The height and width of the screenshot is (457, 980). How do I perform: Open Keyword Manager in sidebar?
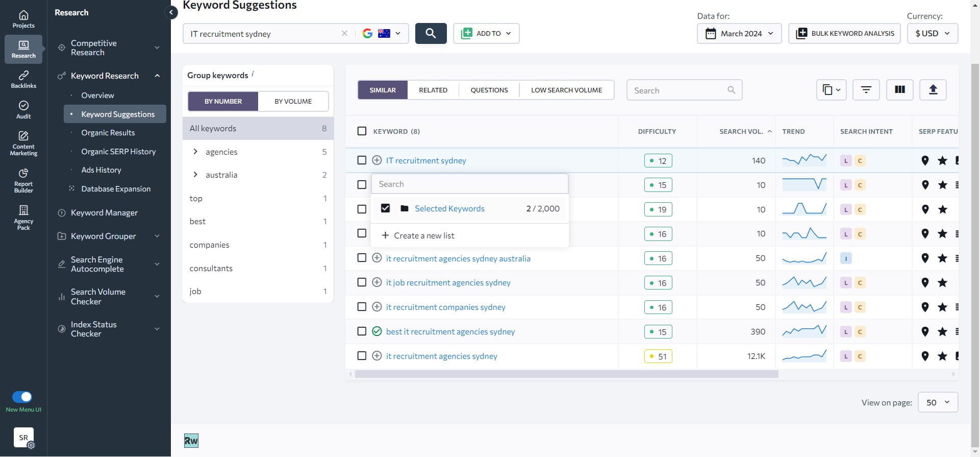(104, 213)
